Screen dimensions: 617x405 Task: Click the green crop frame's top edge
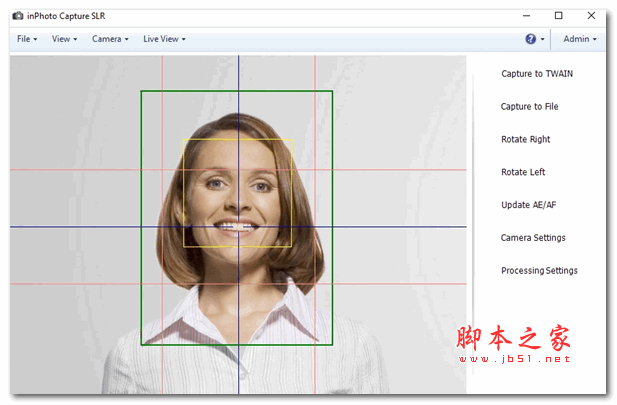236,92
